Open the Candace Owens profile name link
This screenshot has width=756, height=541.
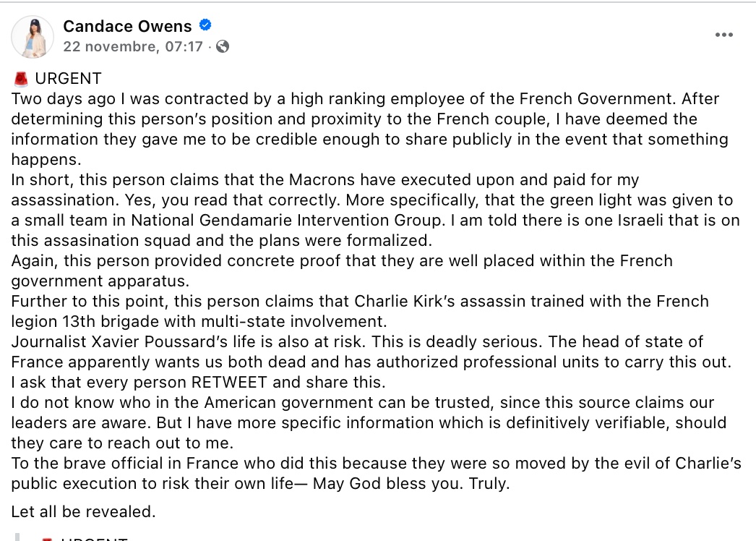click(x=127, y=27)
